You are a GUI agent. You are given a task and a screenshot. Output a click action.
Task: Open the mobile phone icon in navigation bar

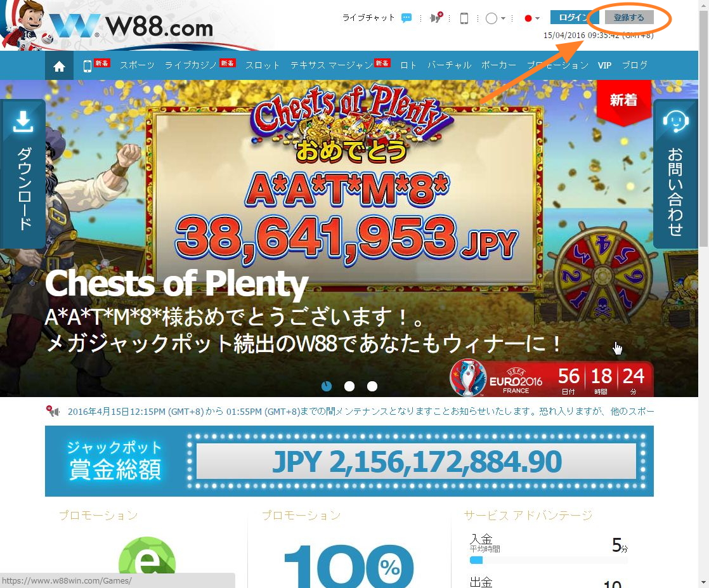[x=88, y=66]
